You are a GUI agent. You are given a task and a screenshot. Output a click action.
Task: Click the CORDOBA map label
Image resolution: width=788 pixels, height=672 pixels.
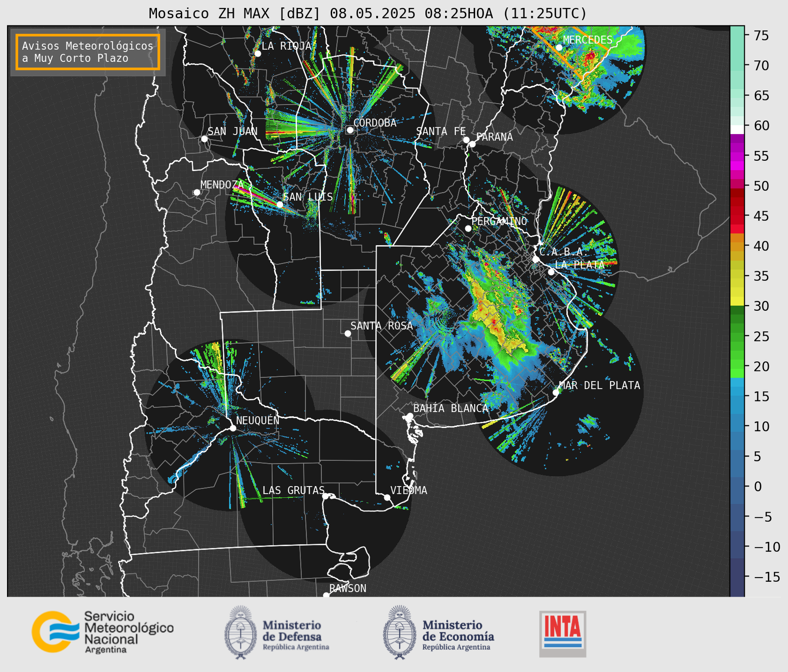tap(375, 123)
